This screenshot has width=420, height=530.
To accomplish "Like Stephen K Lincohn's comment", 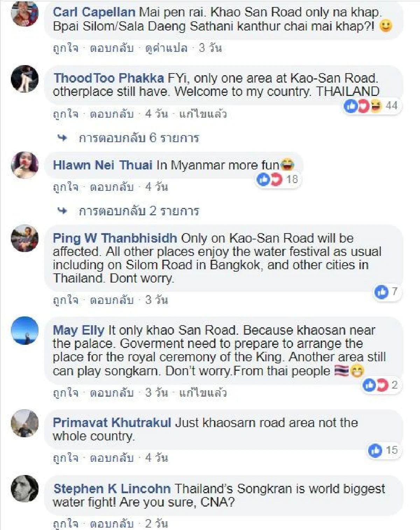I will (x=65, y=523).
